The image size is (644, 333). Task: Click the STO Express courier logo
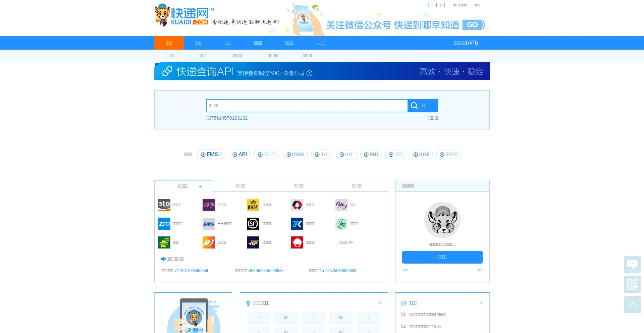pos(164,205)
